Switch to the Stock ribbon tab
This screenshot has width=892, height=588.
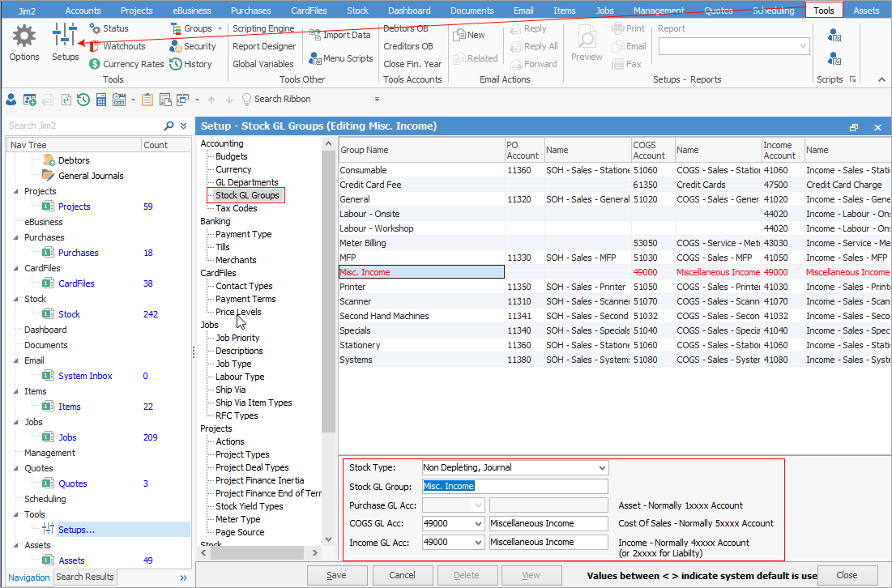click(x=357, y=11)
